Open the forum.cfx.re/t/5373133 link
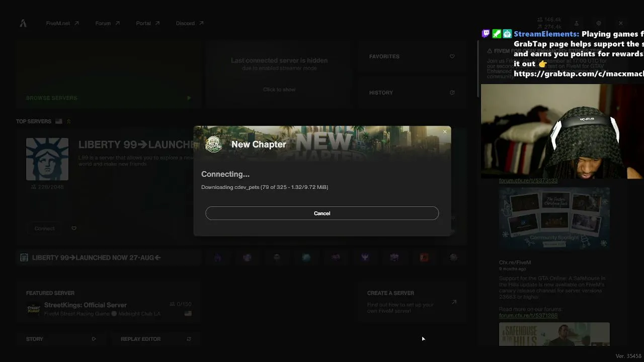644x362 pixels. (528, 180)
